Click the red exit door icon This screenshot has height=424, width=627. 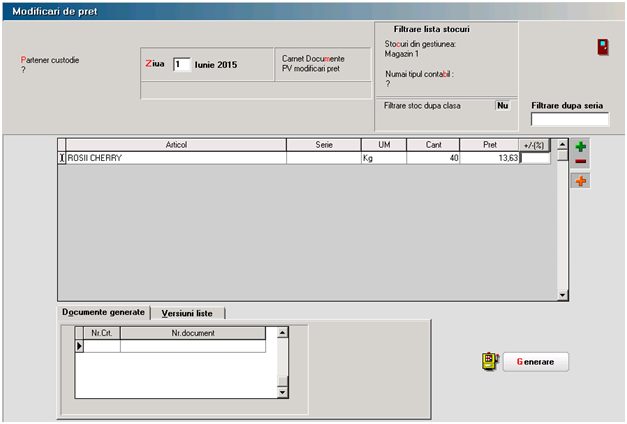pyautogui.click(x=603, y=47)
